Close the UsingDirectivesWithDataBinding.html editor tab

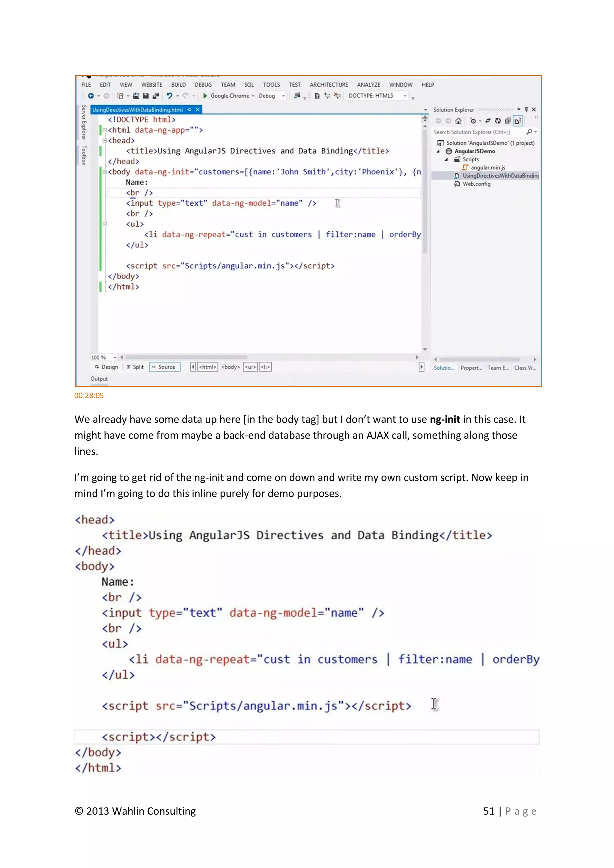click(x=197, y=110)
